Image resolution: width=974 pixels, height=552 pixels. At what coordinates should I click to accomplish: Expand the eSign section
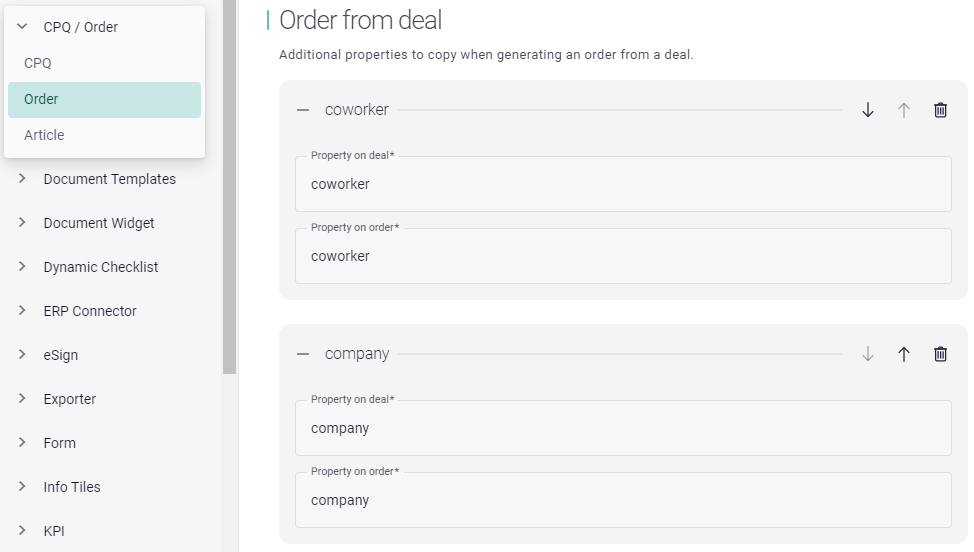(x=22, y=355)
